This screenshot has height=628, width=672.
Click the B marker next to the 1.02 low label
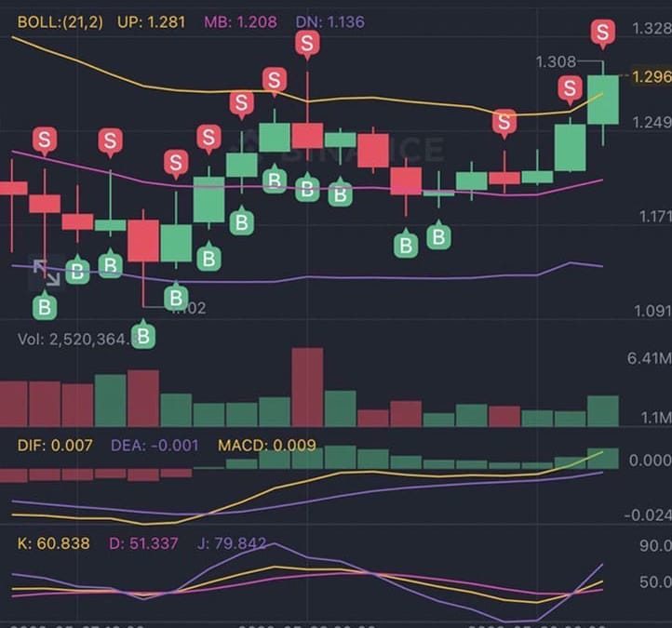pos(176,298)
